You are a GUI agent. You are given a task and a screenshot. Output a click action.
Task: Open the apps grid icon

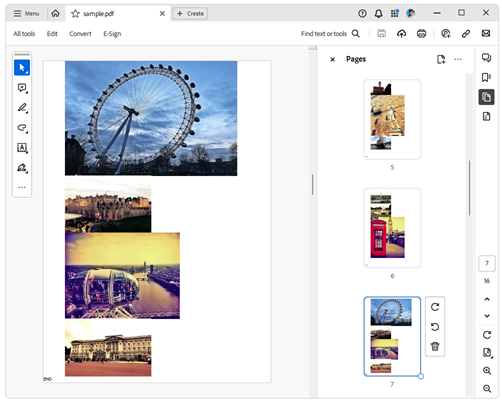tap(395, 13)
